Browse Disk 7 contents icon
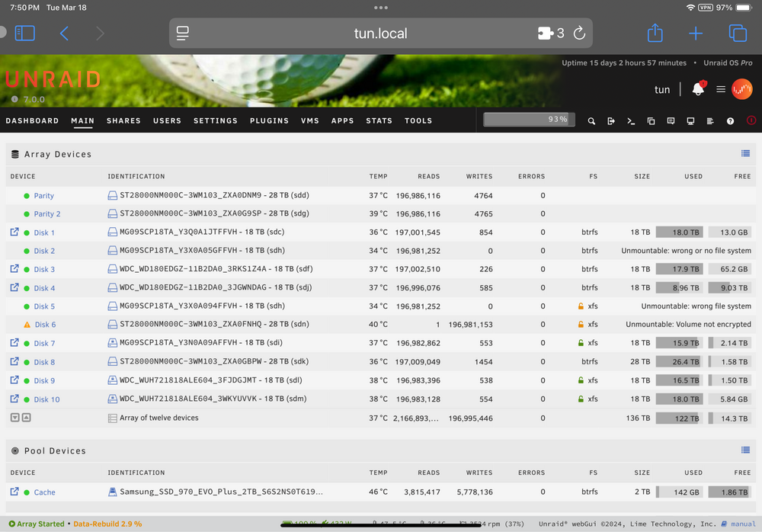Viewport: 762px width, 532px height. 14,342
